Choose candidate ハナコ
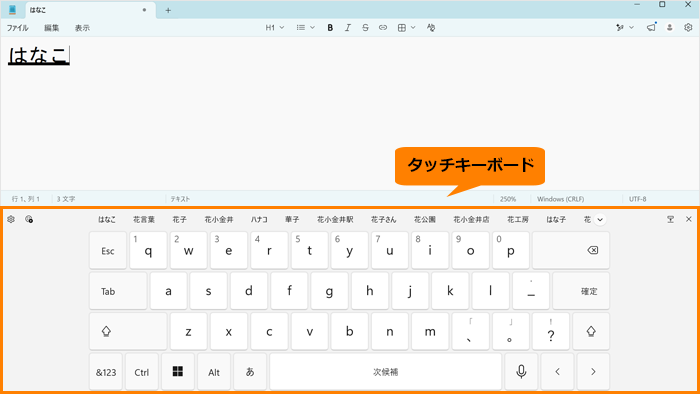700x394 pixels. (x=259, y=220)
